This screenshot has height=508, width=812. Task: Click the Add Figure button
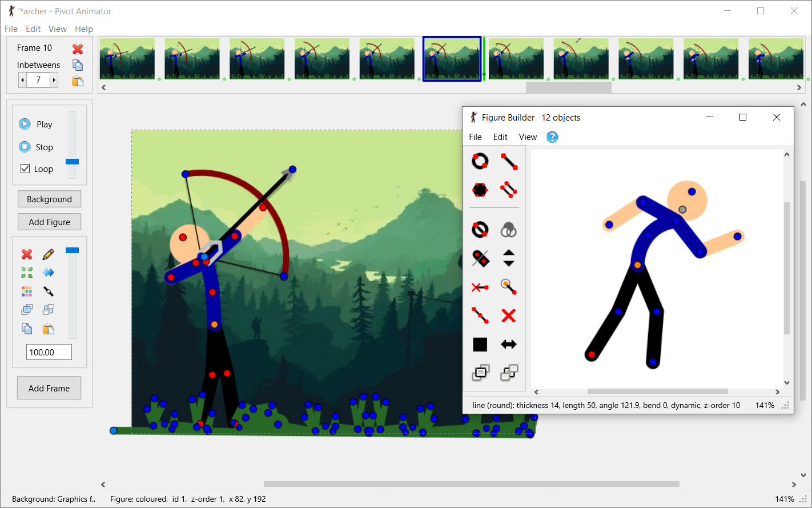(49, 222)
